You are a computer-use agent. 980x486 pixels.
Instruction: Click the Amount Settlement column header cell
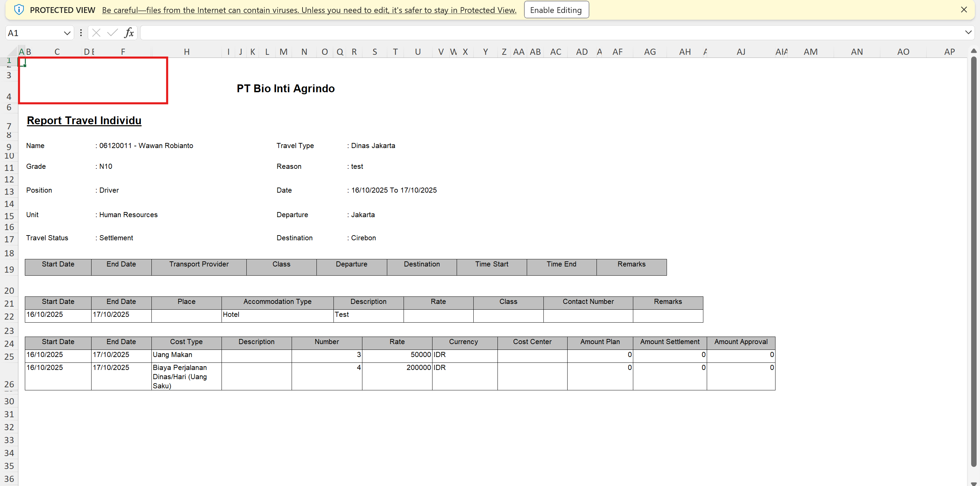tap(669, 342)
